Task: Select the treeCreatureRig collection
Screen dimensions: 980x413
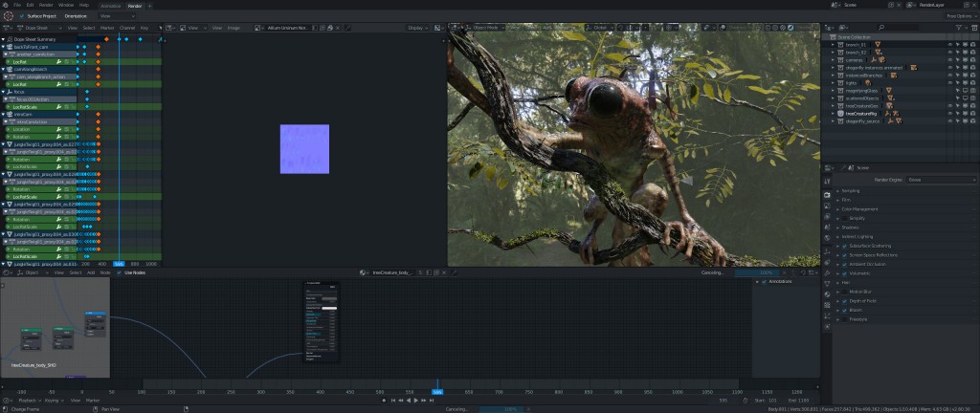Action: [862, 113]
